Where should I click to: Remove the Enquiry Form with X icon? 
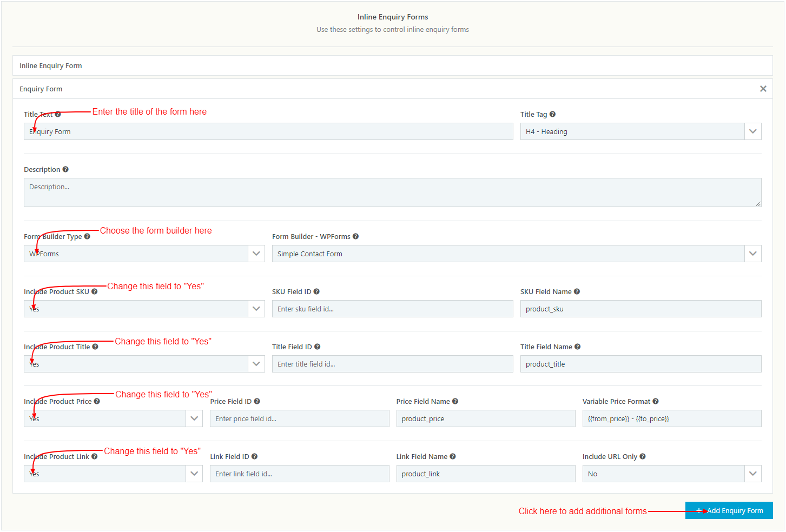coord(763,89)
